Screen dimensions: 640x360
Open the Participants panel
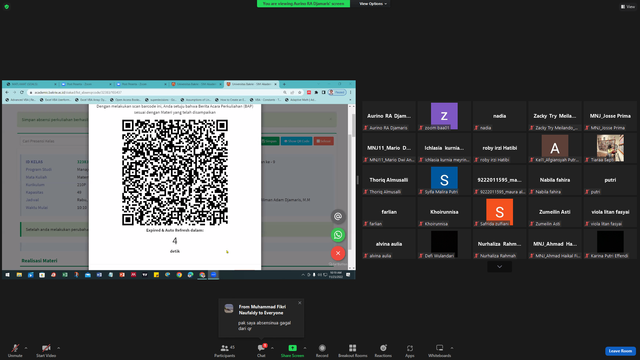(224, 350)
